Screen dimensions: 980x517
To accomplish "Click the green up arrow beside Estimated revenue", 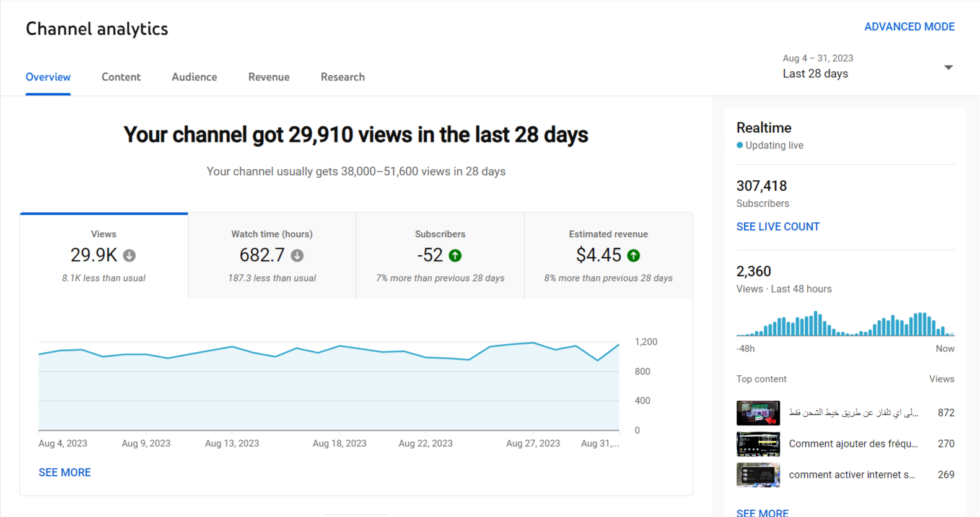I will pos(634,256).
